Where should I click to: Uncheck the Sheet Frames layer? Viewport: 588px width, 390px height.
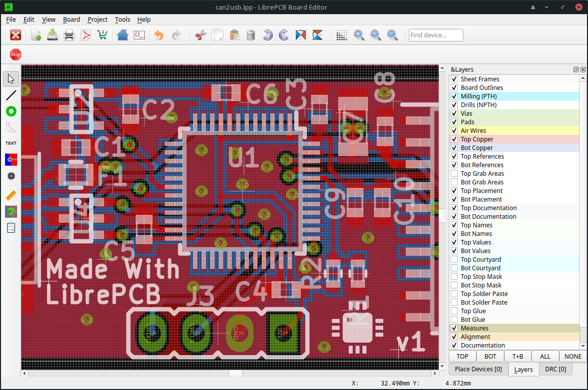pos(454,79)
